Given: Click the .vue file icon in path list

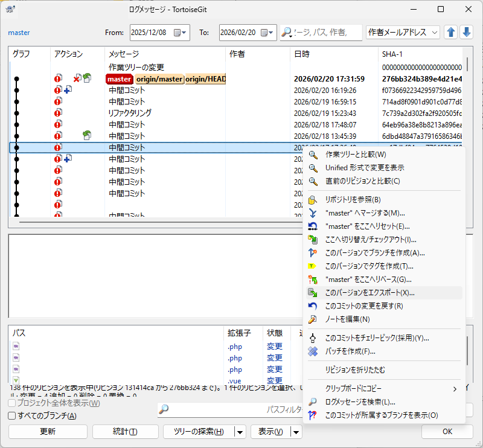Looking at the screenshot, I should [16, 380].
